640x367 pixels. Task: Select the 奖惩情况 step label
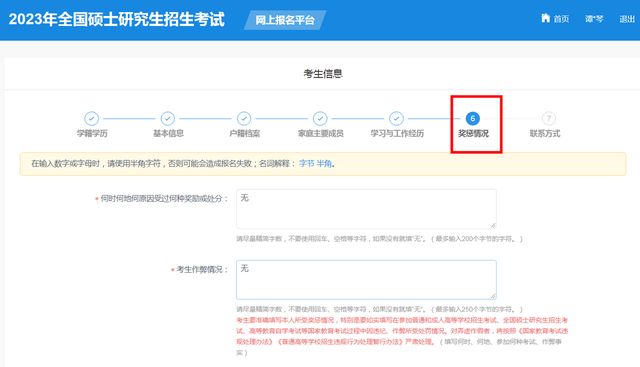coord(473,133)
